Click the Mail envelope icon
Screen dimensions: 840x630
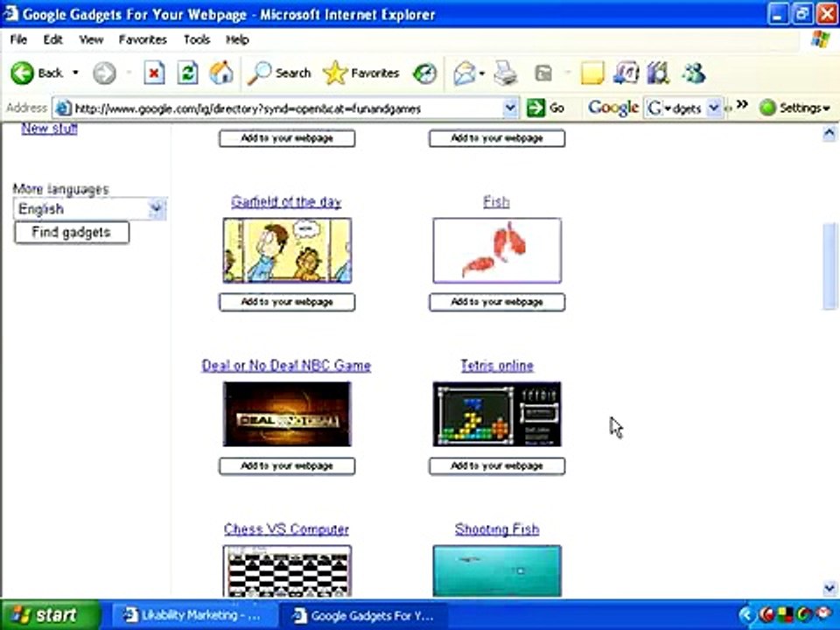coord(464,73)
